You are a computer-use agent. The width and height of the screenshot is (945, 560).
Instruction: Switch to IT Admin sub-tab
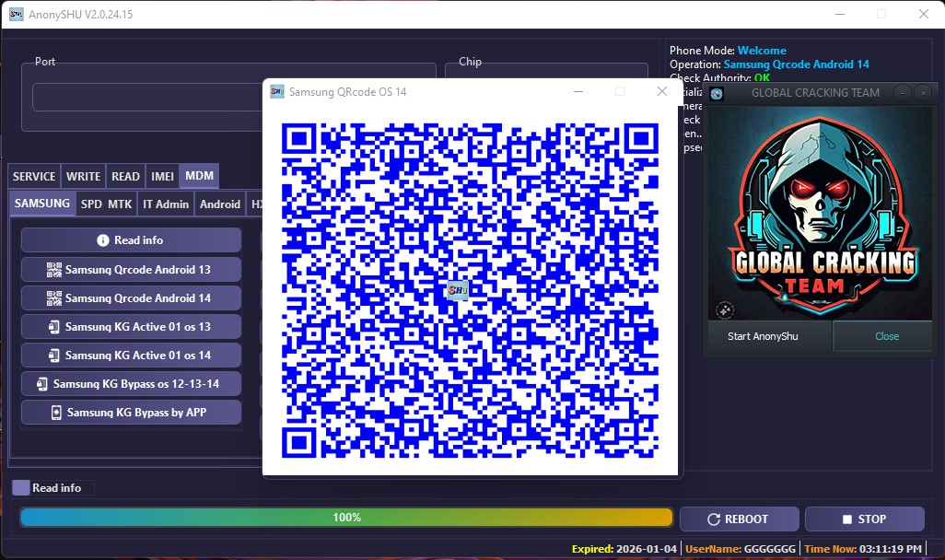(x=166, y=204)
